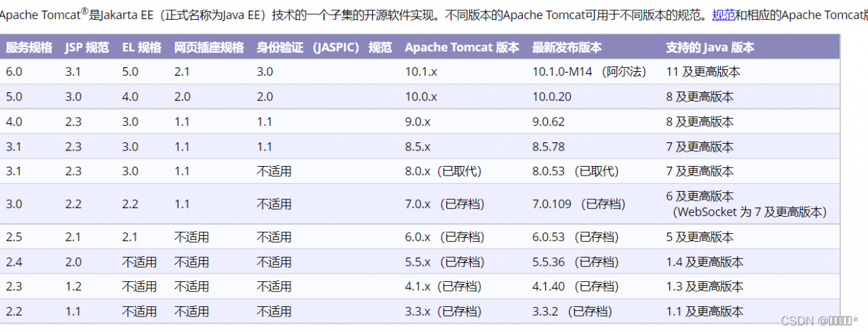Click servlet spec 2.2 in the 3.3.x row
Viewport: 868px width, 332px height.
(14, 312)
